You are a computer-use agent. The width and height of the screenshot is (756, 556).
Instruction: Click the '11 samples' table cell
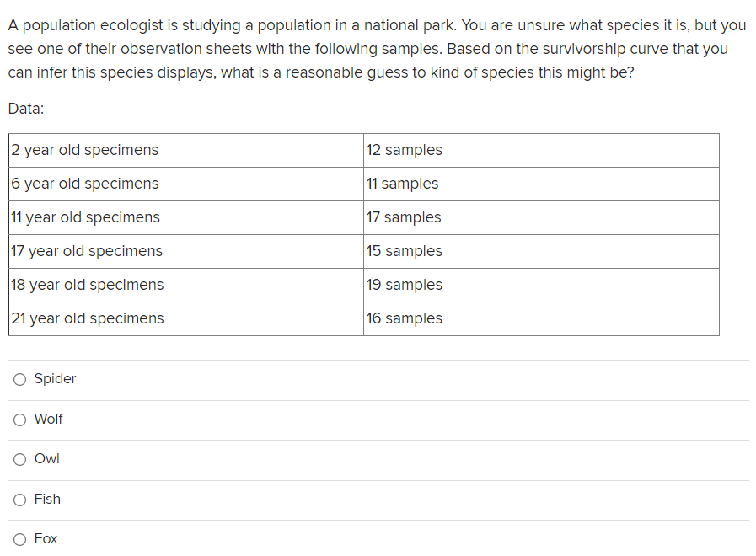[x=399, y=184]
